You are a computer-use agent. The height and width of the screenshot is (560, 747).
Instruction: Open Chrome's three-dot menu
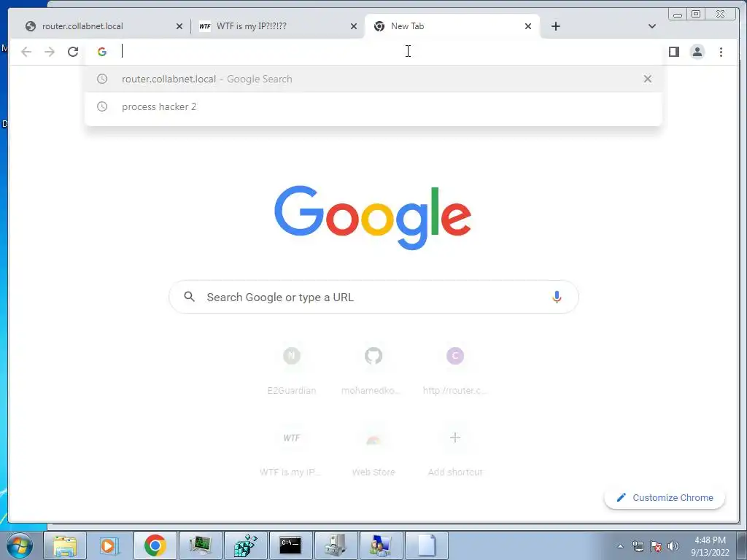721,52
